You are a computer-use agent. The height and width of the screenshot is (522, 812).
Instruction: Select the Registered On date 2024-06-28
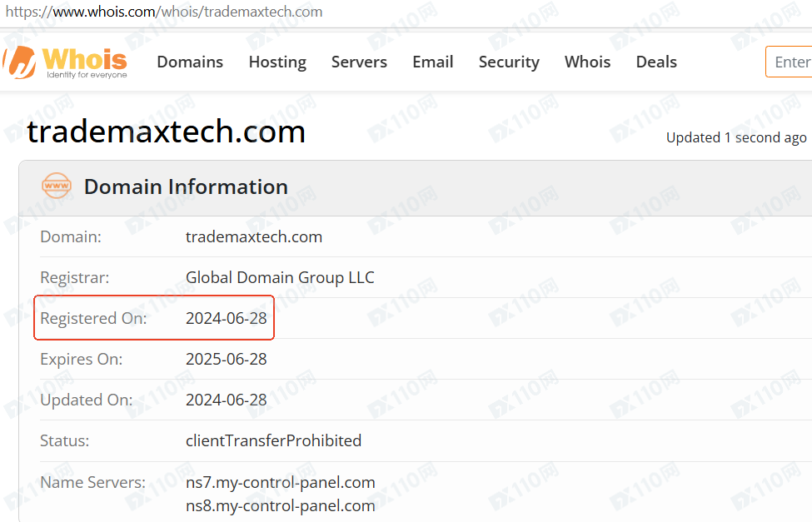pyautogui.click(x=227, y=318)
